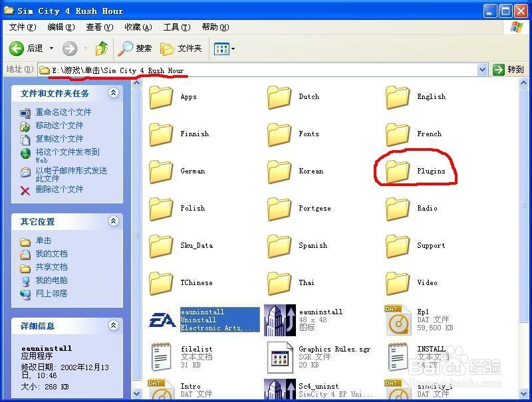
Task: Open the 文件(F) menu
Action: point(23,27)
